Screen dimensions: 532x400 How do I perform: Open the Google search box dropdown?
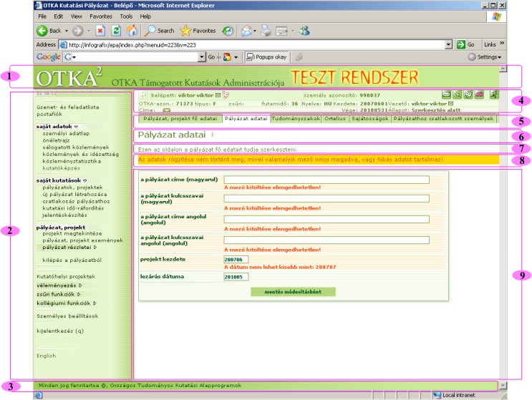(x=201, y=57)
